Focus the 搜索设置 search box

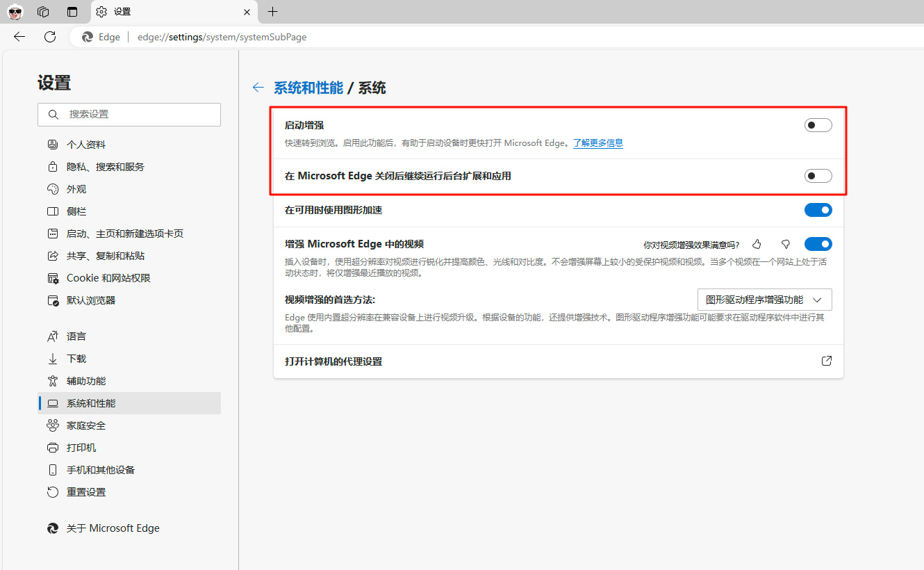coord(129,115)
